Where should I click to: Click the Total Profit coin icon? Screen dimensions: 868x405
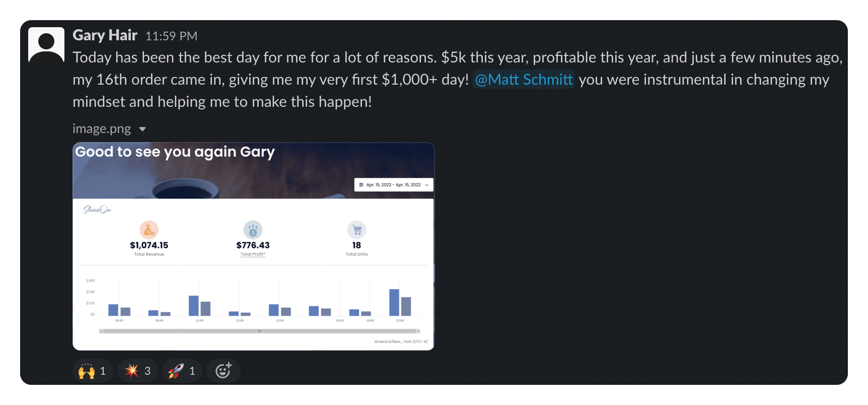(x=253, y=230)
